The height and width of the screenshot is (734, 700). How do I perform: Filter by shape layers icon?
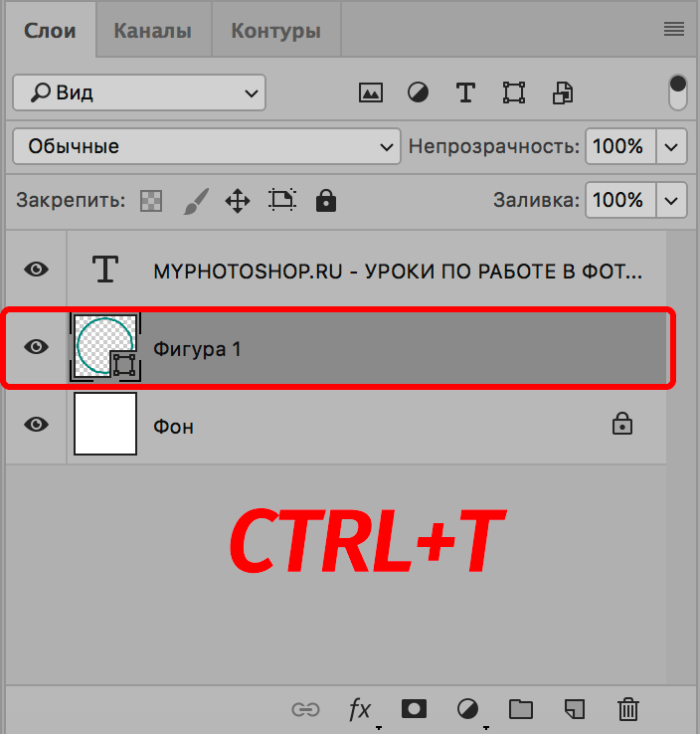point(514,92)
